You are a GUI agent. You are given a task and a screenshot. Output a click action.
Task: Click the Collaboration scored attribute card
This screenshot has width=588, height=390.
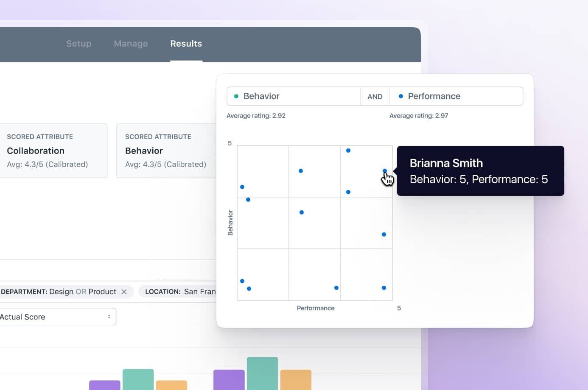[x=53, y=150]
